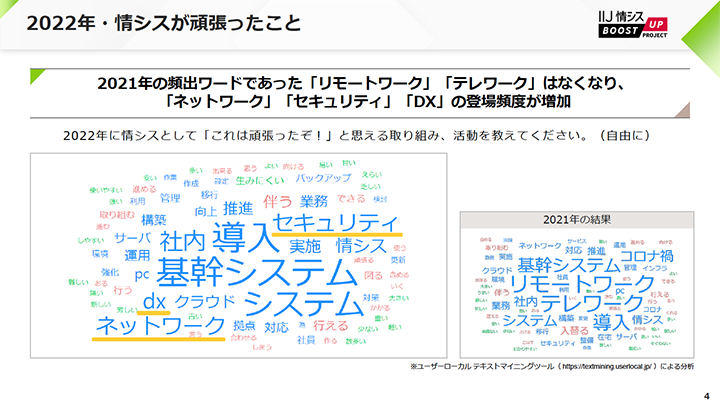Select 基幹システム in the large 2022 cloud
720x405 pixels.
[x=257, y=272]
